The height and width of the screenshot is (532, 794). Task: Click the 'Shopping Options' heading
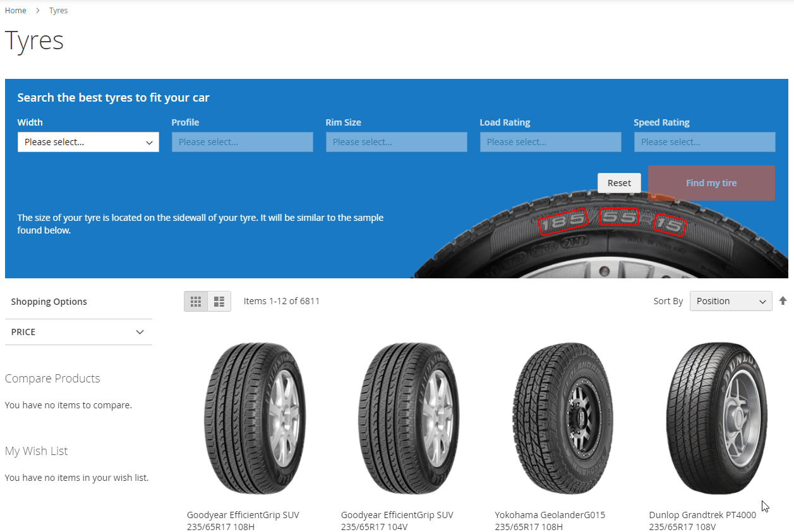[x=49, y=302]
